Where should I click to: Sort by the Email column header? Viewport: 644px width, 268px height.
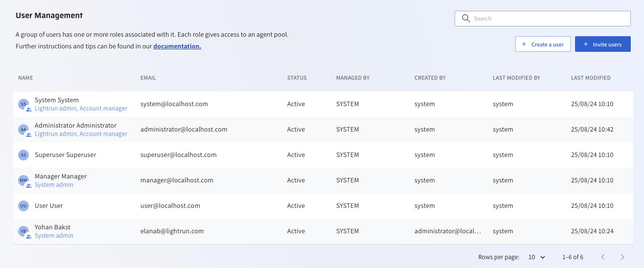(148, 78)
